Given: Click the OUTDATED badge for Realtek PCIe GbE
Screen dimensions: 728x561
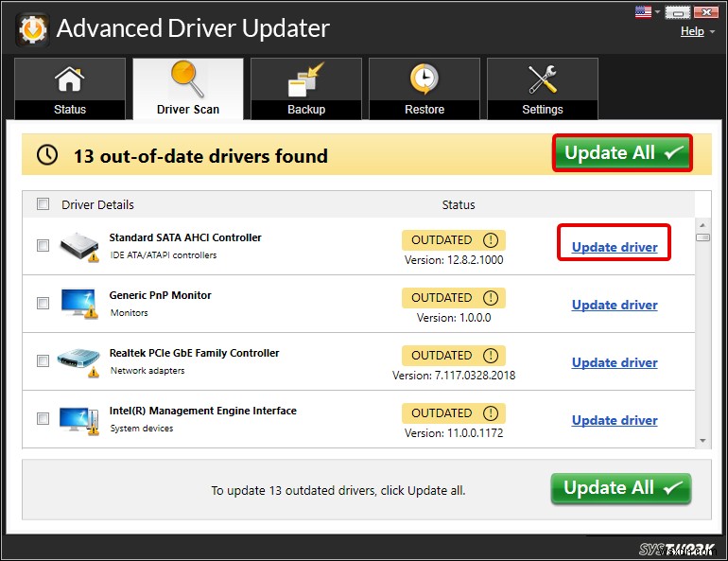Looking at the screenshot, I should tap(454, 356).
